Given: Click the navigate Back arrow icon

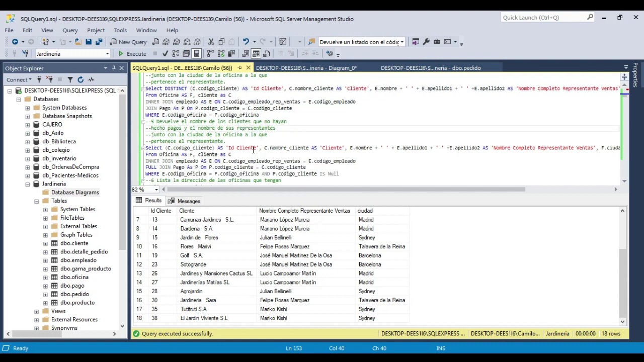Looking at the screenshot, I should tap(15, 42).
